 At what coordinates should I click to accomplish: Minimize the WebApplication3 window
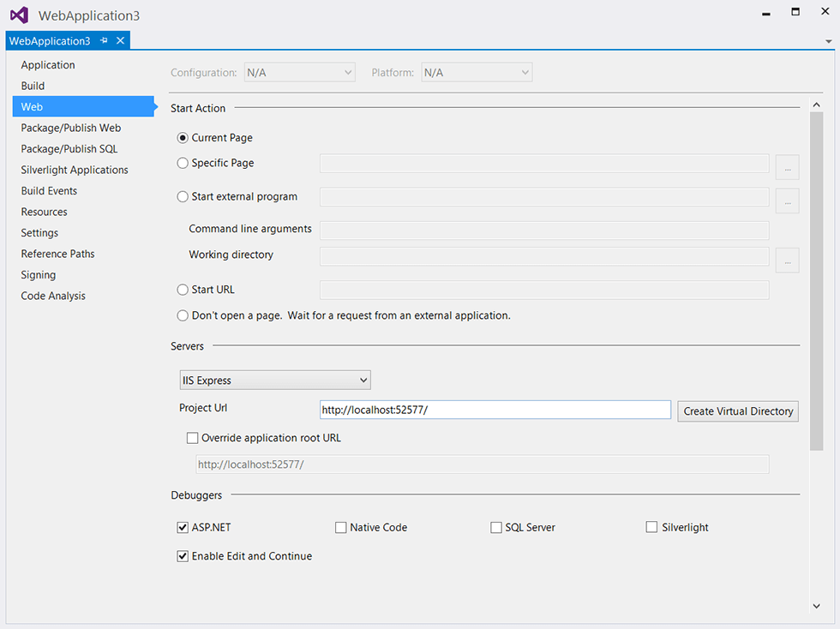766,14
